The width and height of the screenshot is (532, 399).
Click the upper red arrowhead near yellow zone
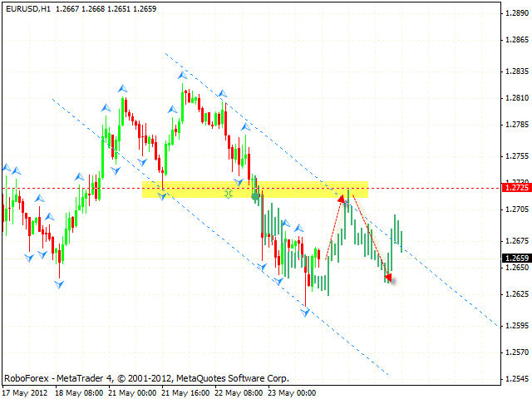click(x=342, y=197)
